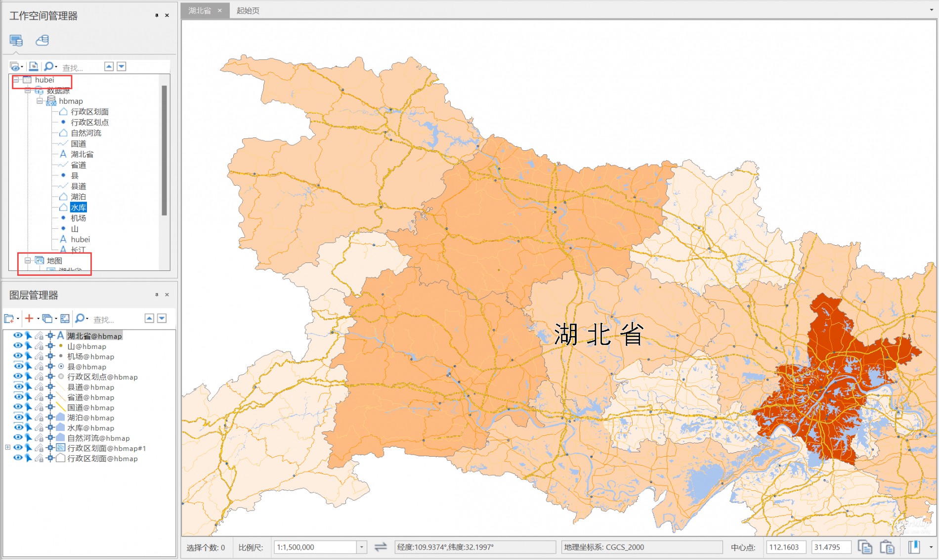
Task: Open new layer group dropdown arrow
Action: (x=18, y=319)
